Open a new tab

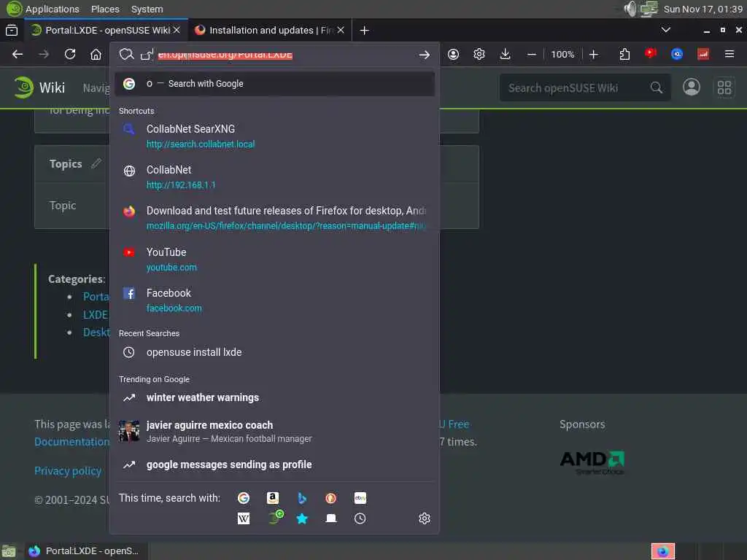tap(364, 31)
